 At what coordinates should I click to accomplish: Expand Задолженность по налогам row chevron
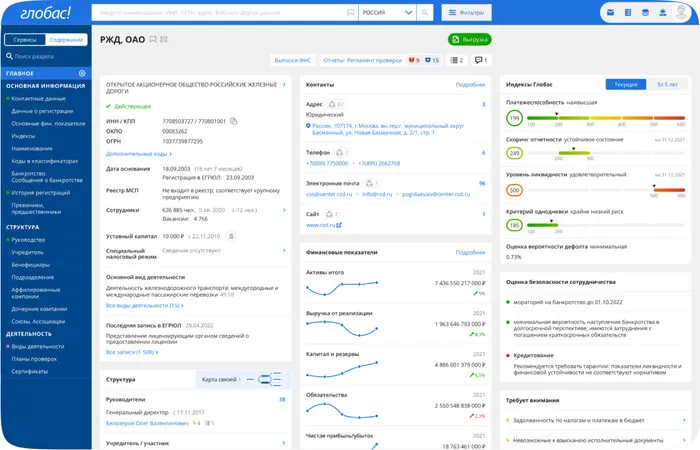684,420
